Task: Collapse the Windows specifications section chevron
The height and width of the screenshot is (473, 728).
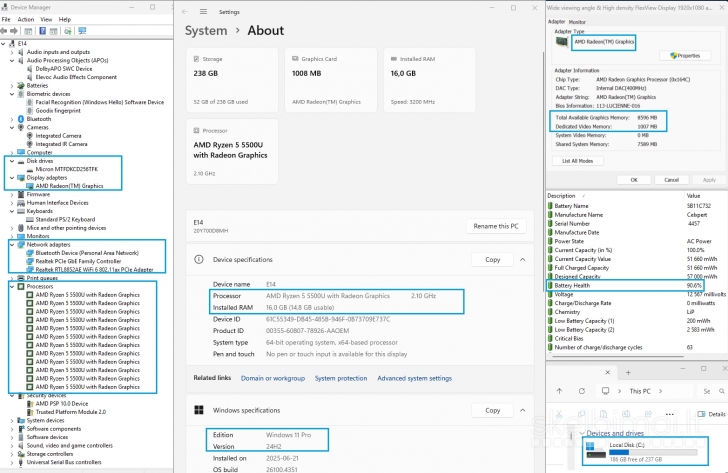Action: click(x=523, y=410)
